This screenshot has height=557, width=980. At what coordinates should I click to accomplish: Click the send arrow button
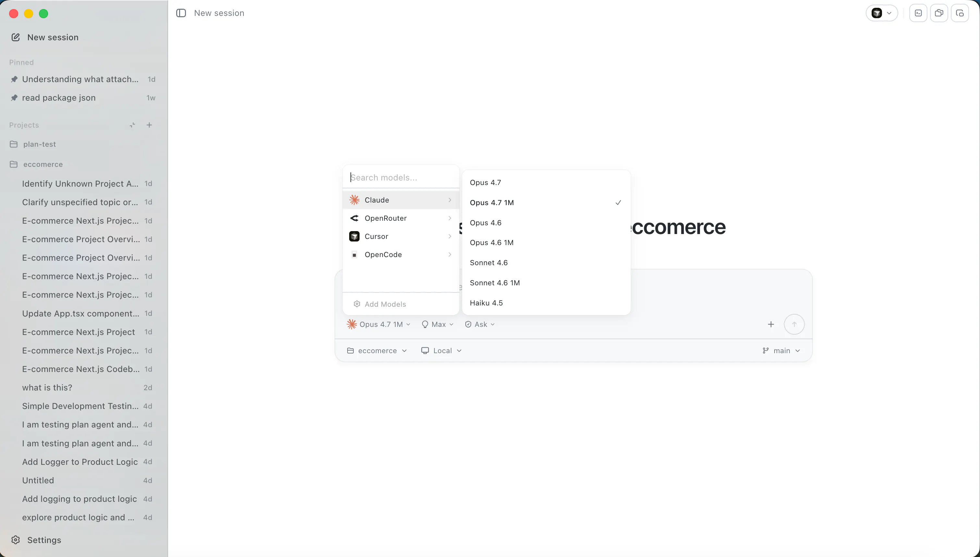pos(794,324)
